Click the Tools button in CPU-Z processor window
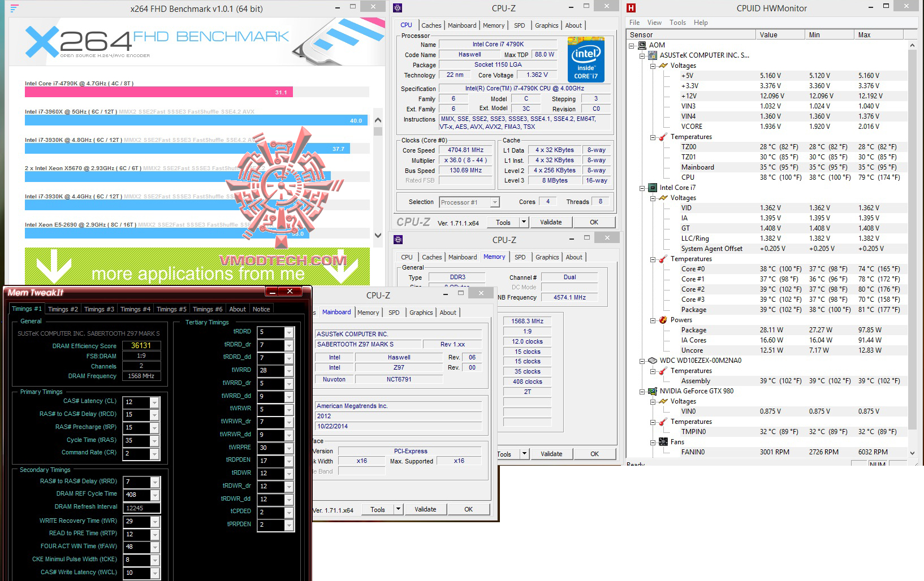 (x=503, y=222)
